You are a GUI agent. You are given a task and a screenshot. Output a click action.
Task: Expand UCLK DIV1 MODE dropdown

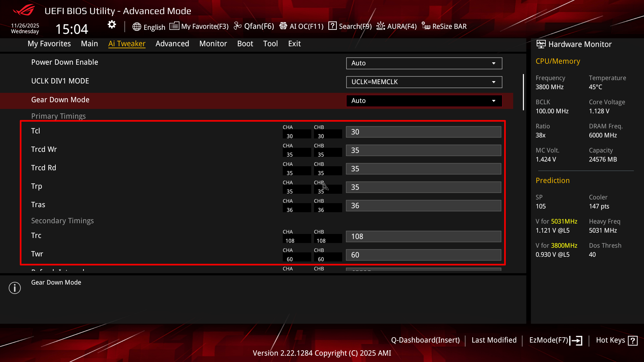[x=424, y=82]
